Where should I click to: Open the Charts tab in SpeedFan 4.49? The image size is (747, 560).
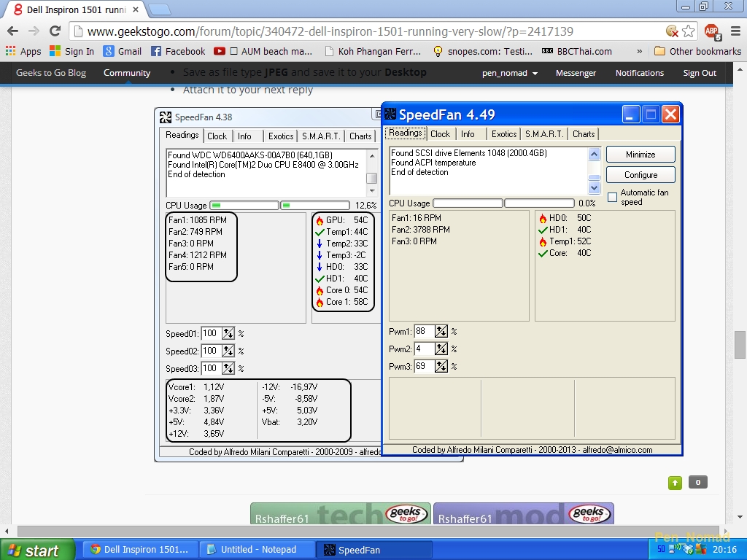pyautogui.click(x=584, y=134)
